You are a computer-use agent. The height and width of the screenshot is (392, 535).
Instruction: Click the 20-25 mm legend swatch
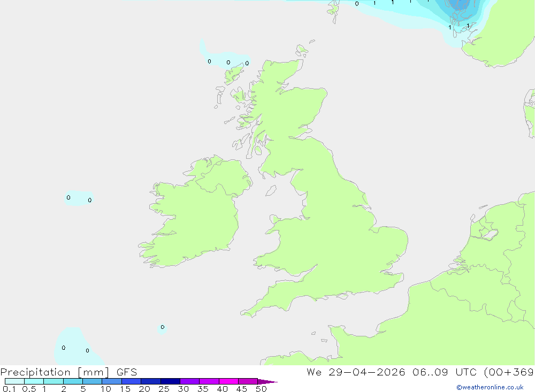[151, 381]
